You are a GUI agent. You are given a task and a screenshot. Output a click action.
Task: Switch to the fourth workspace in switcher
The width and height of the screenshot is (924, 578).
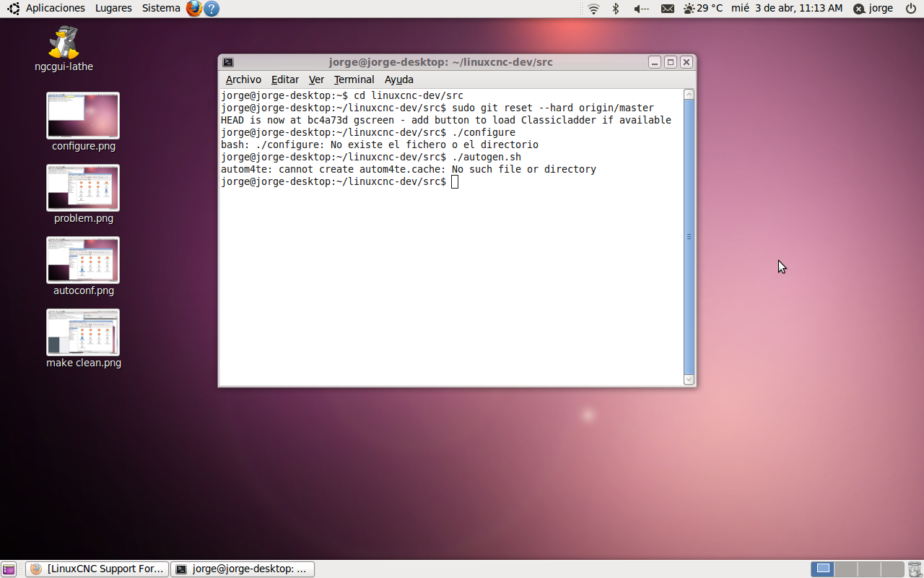892,569
